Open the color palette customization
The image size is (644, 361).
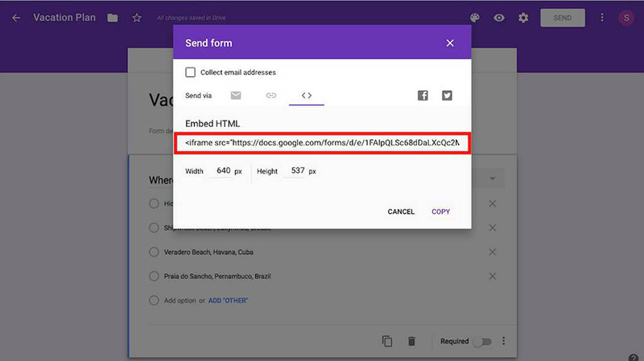(475, 18)
